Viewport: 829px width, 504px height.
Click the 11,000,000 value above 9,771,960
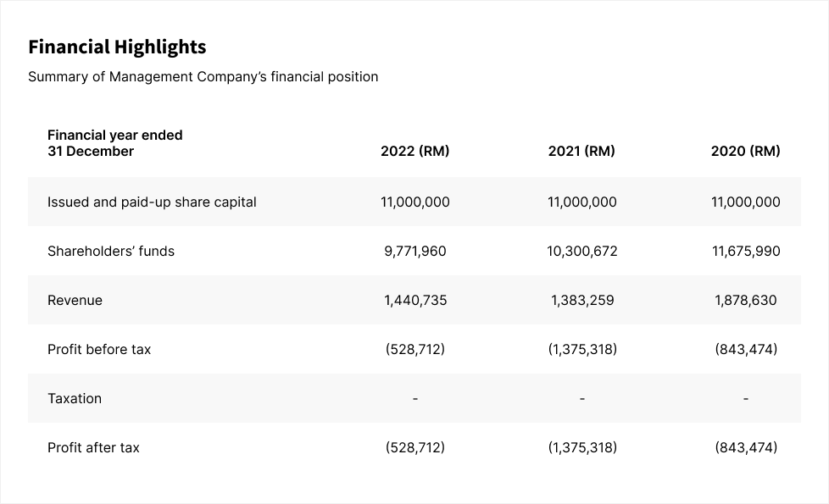coord(414,202)
